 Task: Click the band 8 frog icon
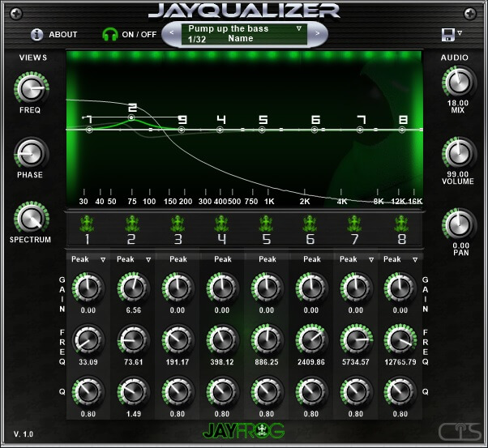point(401,224)
